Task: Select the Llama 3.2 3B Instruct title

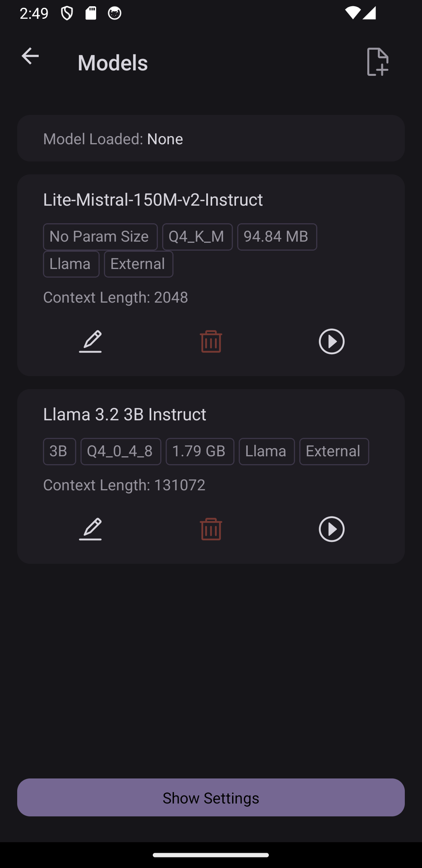Action: [x=125, y=414]
